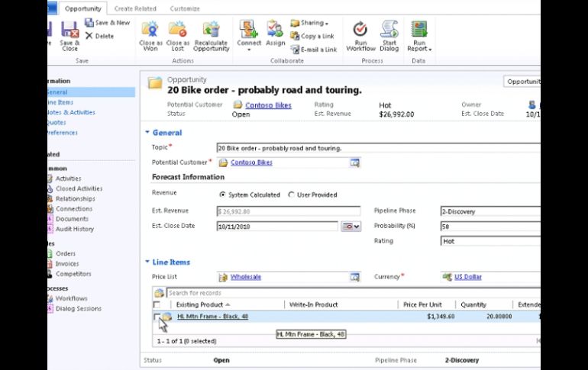Viewport: 588px width, 370px height.
Task: Click the Run Workflow icon
Action: pyautogui.click(x=360, y=31)
